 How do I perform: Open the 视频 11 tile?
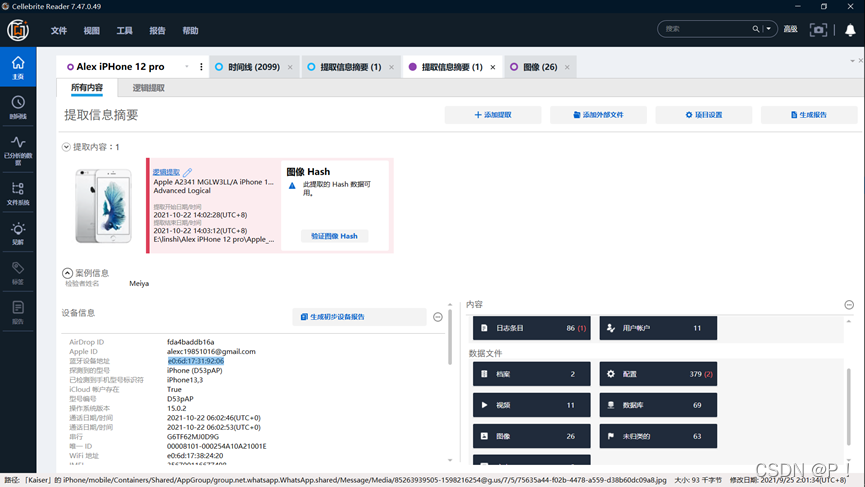pyautogui.click(x=532, y=405)
